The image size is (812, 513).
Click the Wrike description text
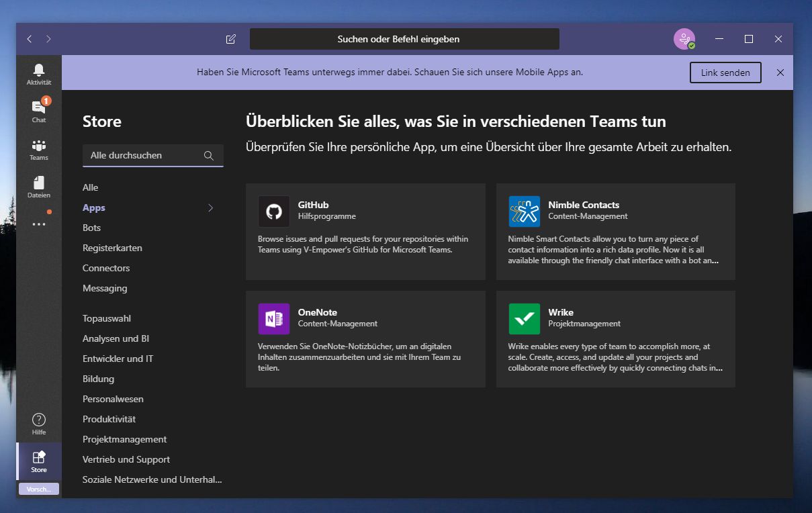click(615, 357)
